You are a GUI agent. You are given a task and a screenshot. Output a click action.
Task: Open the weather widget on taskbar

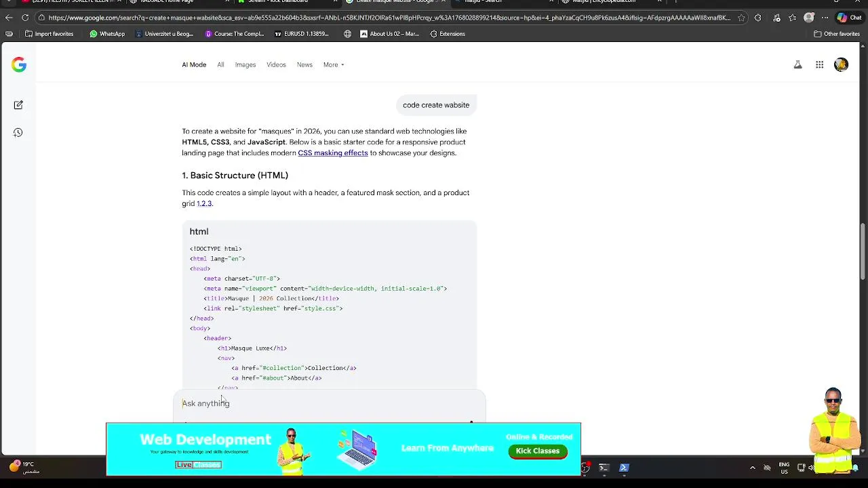(x=25, y=467)
